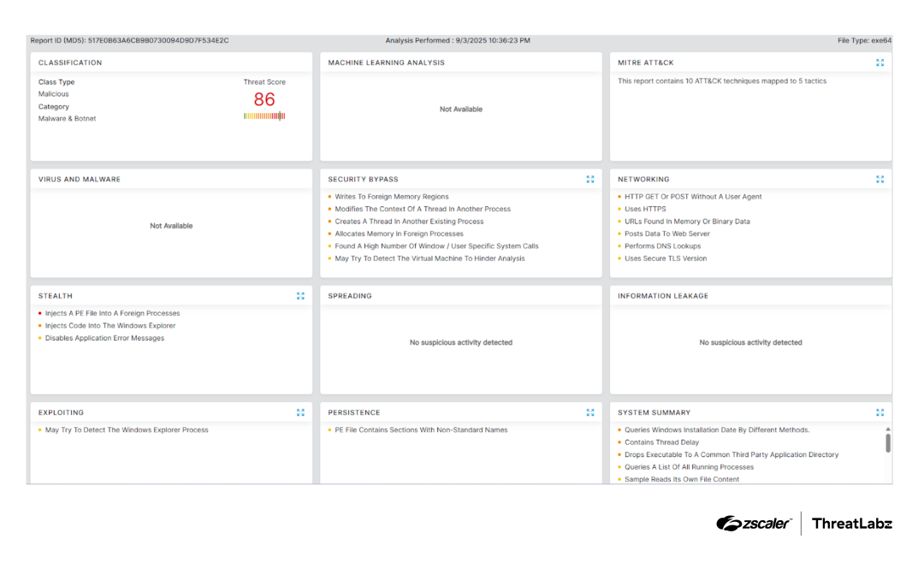The image size is (924, 563).
Task: Expand the Exploiting panel
Action: (300, 412)
